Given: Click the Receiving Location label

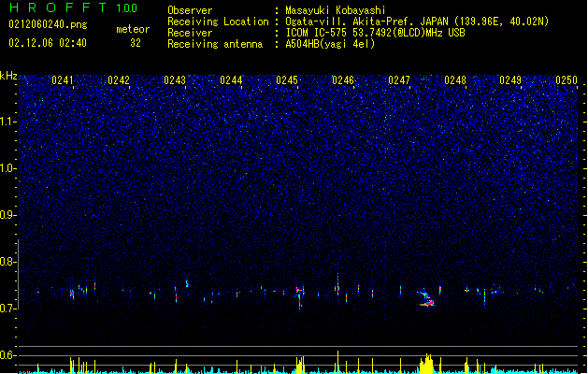Looking at the screenshot, I should pyautogui.click(x=218, y=22).
